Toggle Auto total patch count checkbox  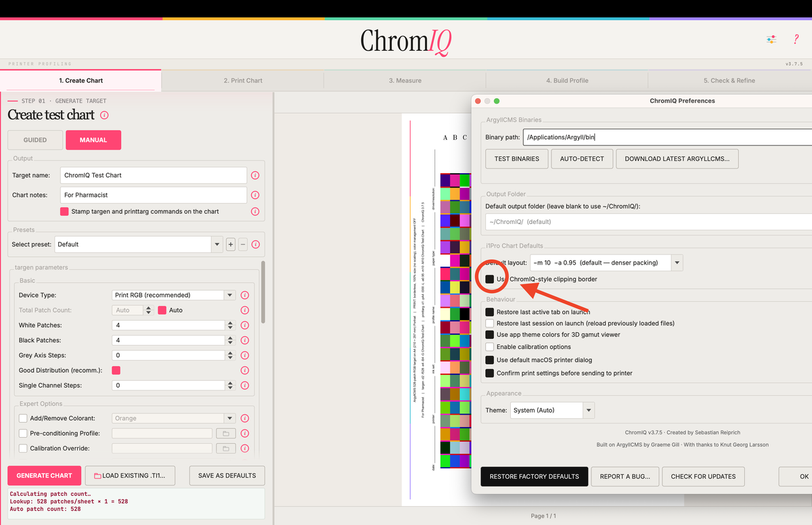(x=162, y=310)
